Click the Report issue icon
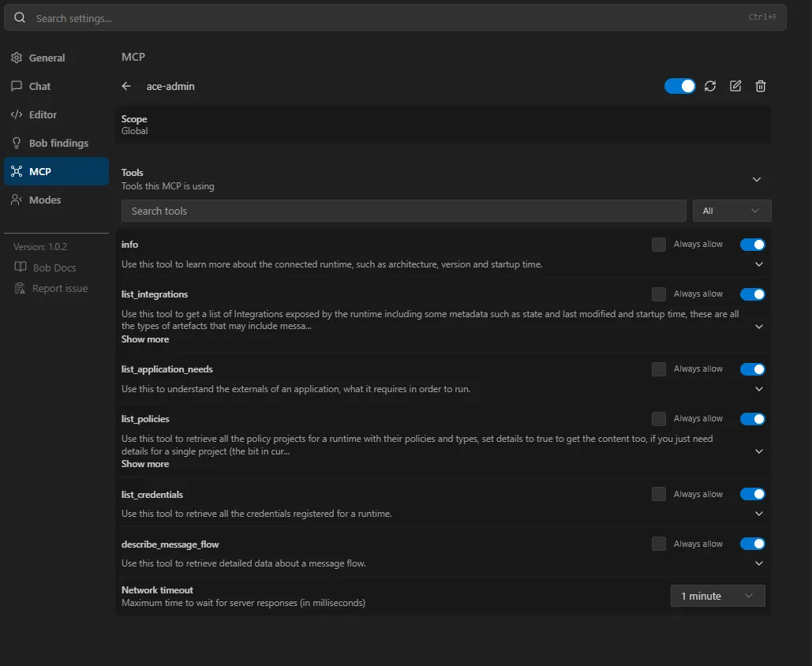 [21, 289]
